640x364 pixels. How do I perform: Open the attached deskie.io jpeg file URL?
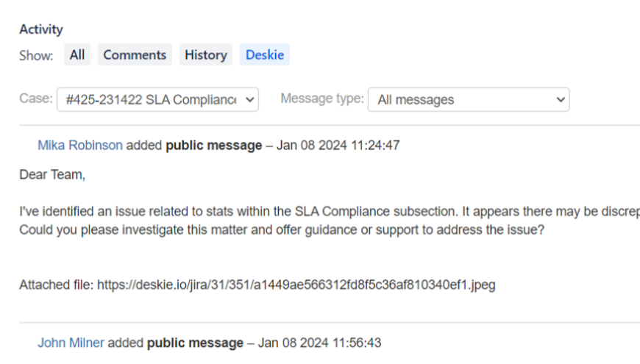pyautogui.click(x=296, y=285)
